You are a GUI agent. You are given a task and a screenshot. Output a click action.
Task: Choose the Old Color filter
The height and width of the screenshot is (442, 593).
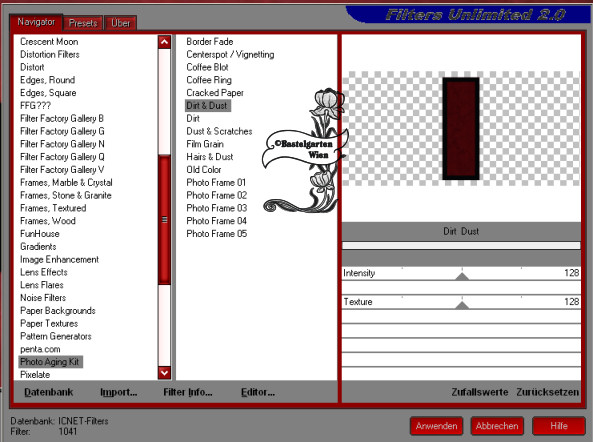tap(203, 170)
